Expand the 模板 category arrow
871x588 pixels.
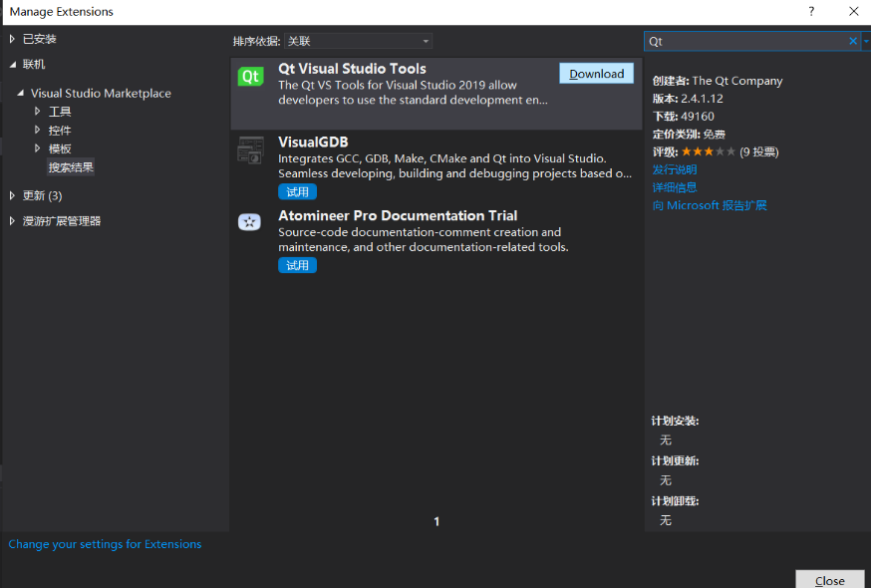pyautogui.click(x=37, y=148)
